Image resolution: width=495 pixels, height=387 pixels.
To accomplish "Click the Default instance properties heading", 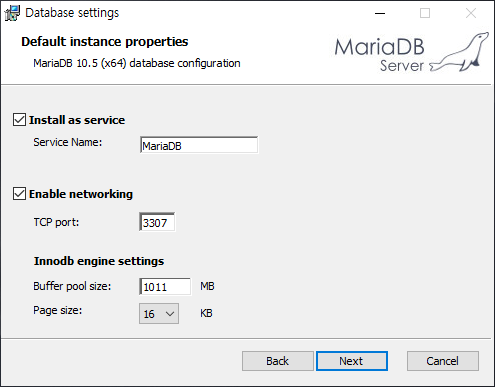I will pyautogui.click(x=105, y=42).
